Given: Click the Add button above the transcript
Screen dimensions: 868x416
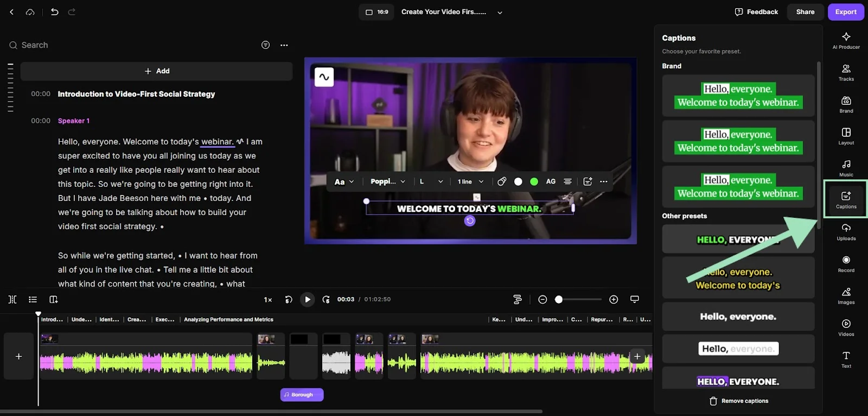Looking at the screenshot, I should (157, 71).
